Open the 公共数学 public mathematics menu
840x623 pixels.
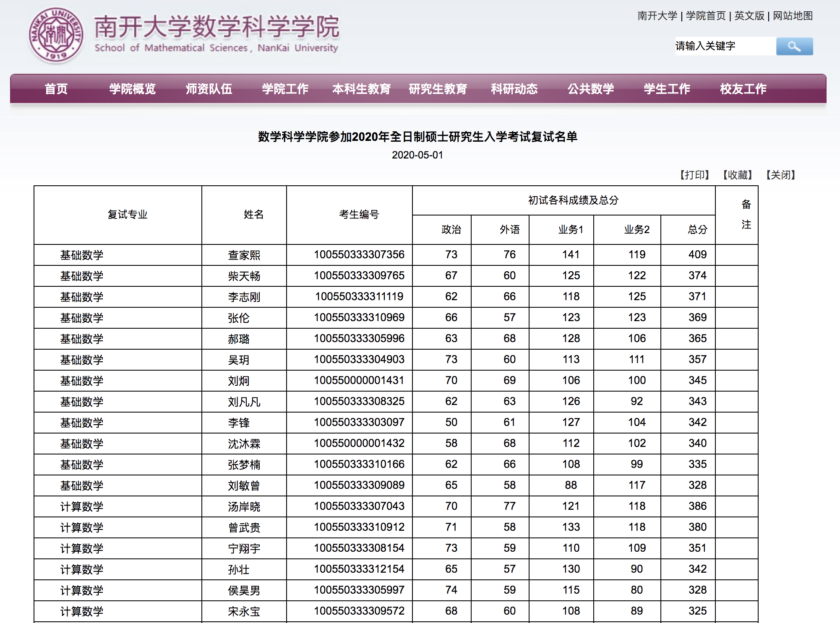591,89
